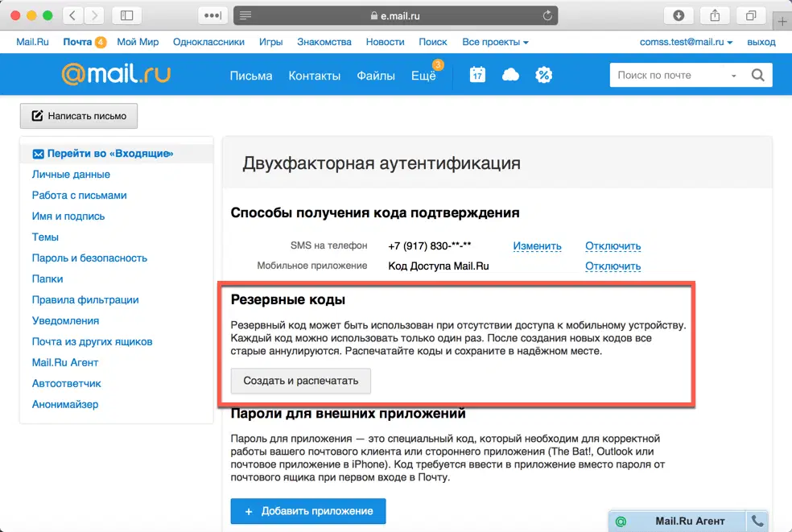Open Mail.Ru Агент settings in sidebar
792x532 pixels.
pyautogui.click(x=65, y=363)
